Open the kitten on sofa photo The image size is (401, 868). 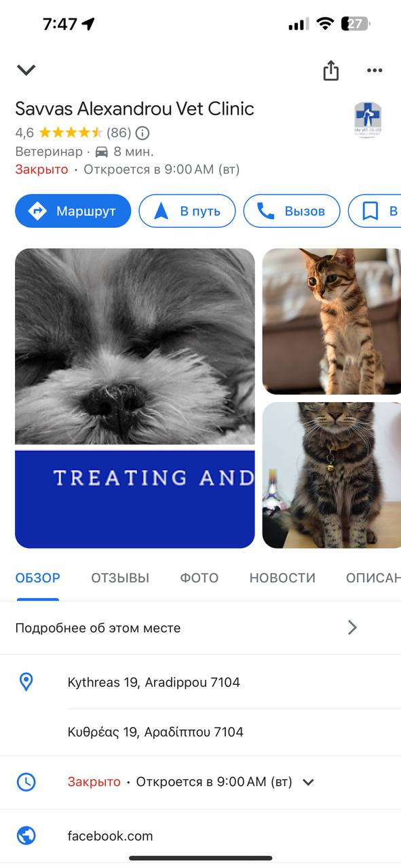(x=332, y=321)
